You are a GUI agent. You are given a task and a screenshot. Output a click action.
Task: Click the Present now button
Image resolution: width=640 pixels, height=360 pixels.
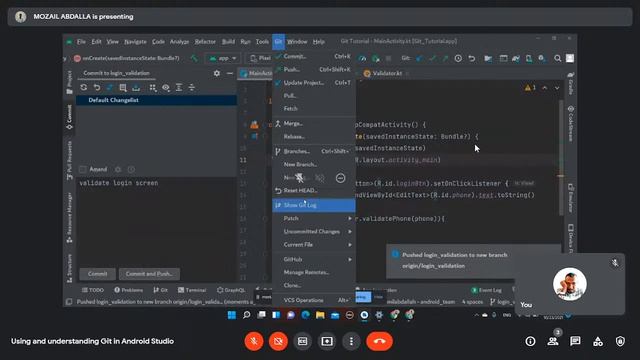pyautogui.click(x=327, y=341)
